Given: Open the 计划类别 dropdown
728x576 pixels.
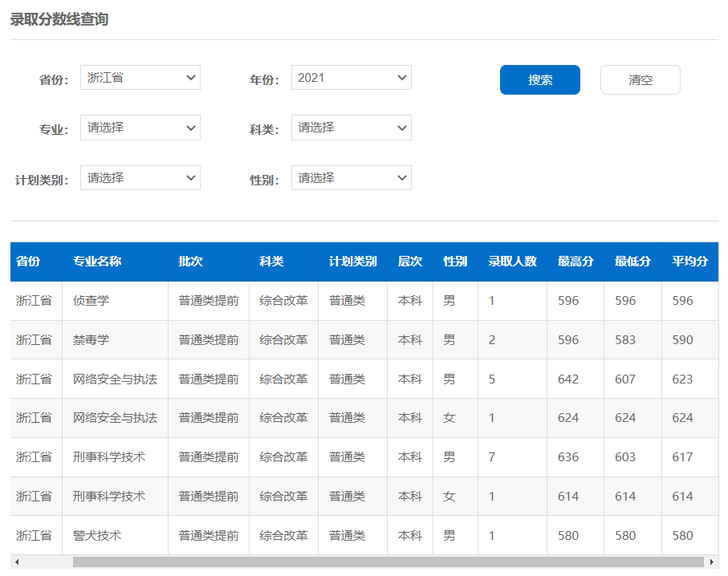Looking at the screenshot, I should coord(140,178).
